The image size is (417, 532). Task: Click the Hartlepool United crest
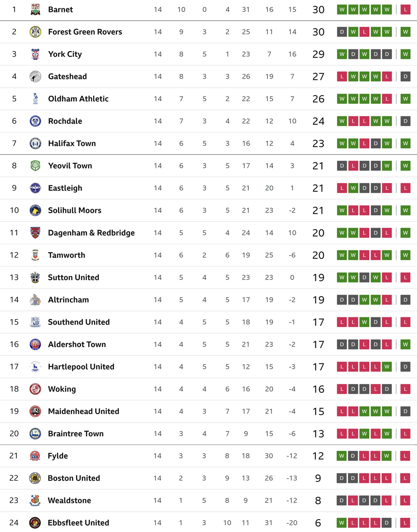[35, 367]
